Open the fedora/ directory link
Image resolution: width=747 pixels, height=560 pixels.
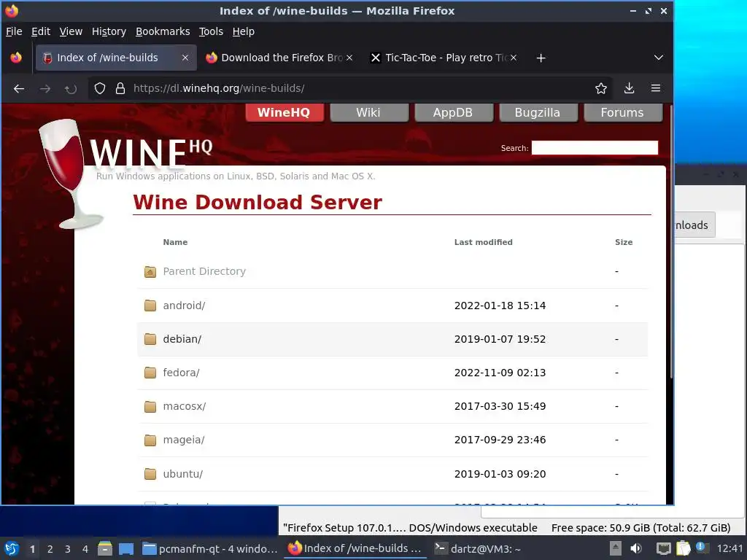tap(181, 373)
